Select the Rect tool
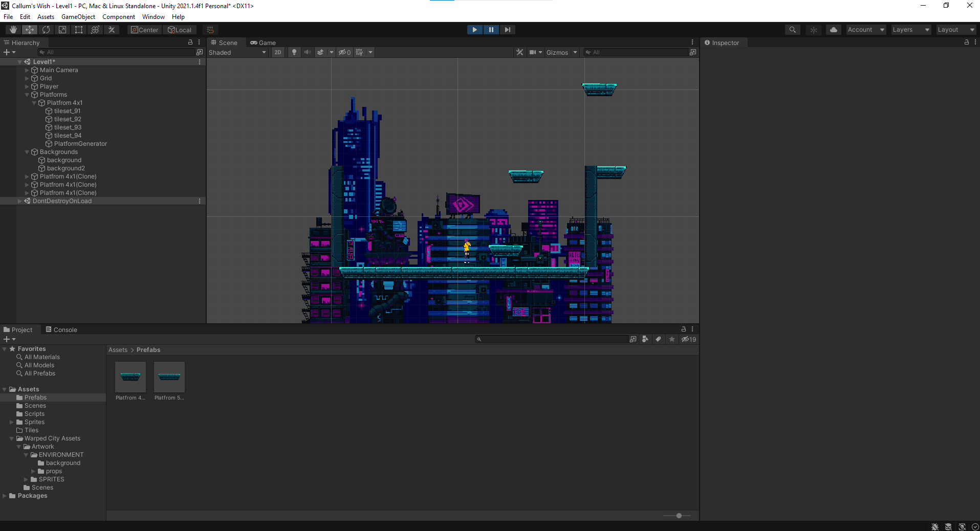The width and height of the screenshot is (980, 531). coord(79,30)
